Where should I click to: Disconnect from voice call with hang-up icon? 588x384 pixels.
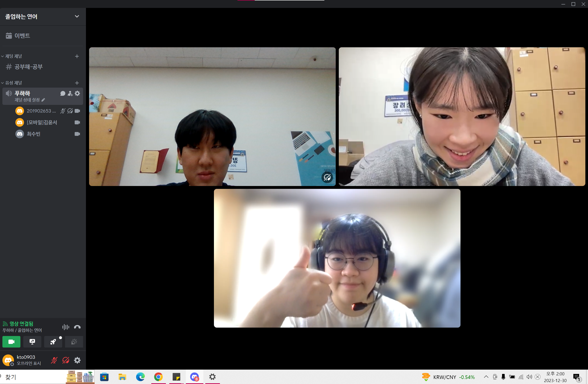point(77,327)
